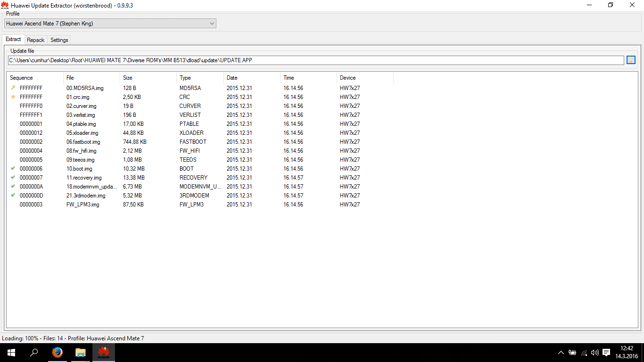
Task: Show hidden system tray icons
Action: pos(561,353)
